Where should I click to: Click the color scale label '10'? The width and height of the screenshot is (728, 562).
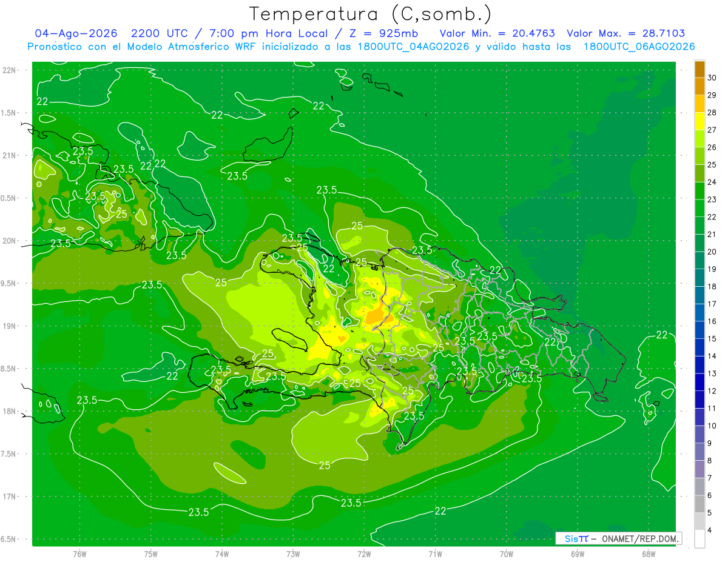[x=712, y=426]
